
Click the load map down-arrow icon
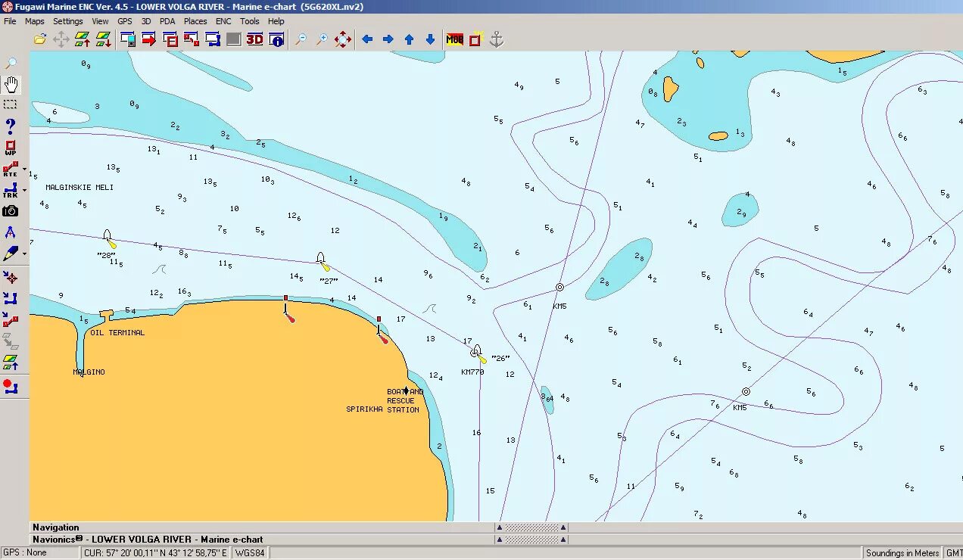(x=104, y=39)
